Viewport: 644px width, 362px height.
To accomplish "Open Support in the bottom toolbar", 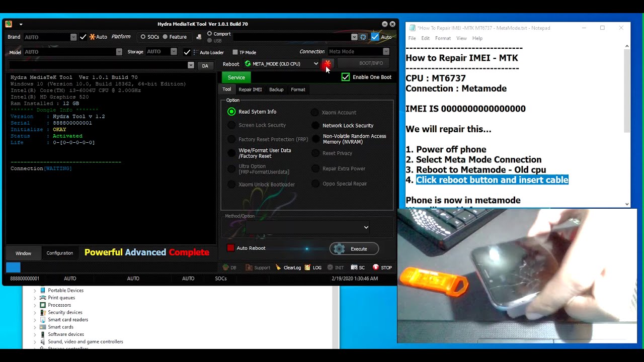I will point(258,267).
